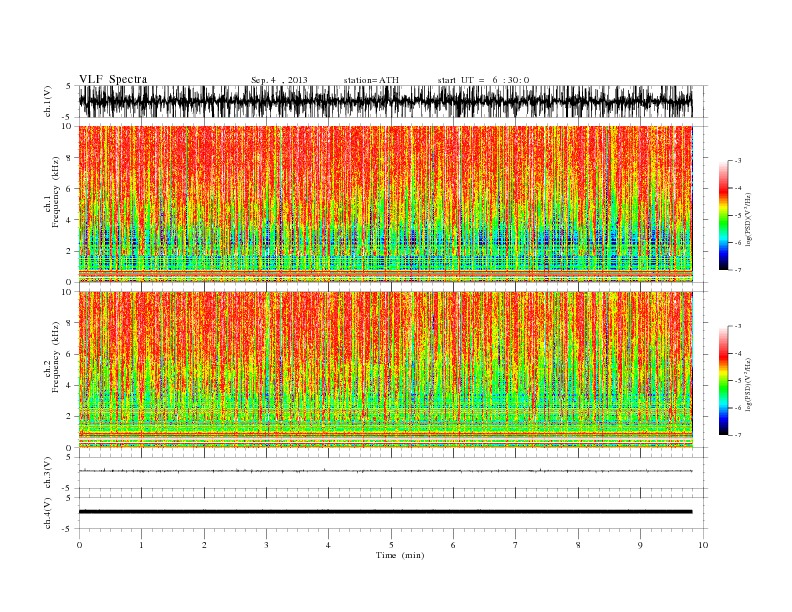The width and height of the screenshot is (792, 612).
Task: Click time axis tick label "2"
Action: click(204, 545)
